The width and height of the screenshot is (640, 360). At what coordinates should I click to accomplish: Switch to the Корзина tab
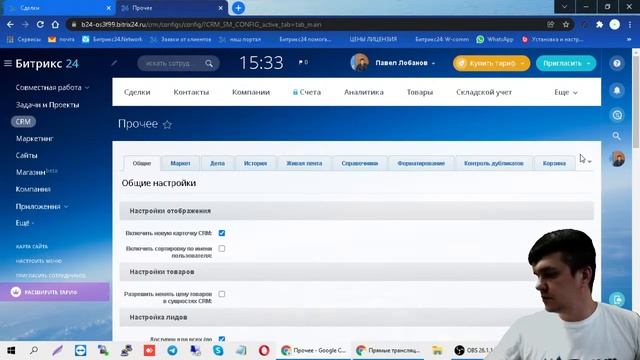pyautogui.click(x=554, y=163)
